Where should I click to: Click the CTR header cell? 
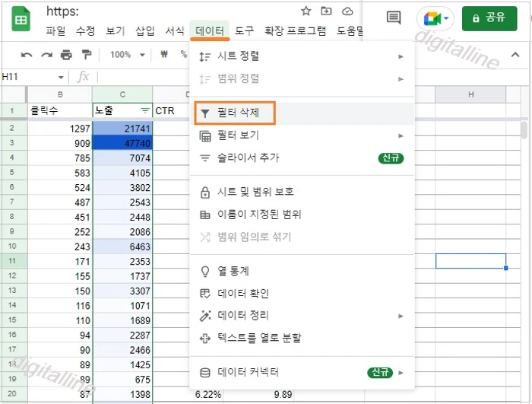(x=171, y=110)
